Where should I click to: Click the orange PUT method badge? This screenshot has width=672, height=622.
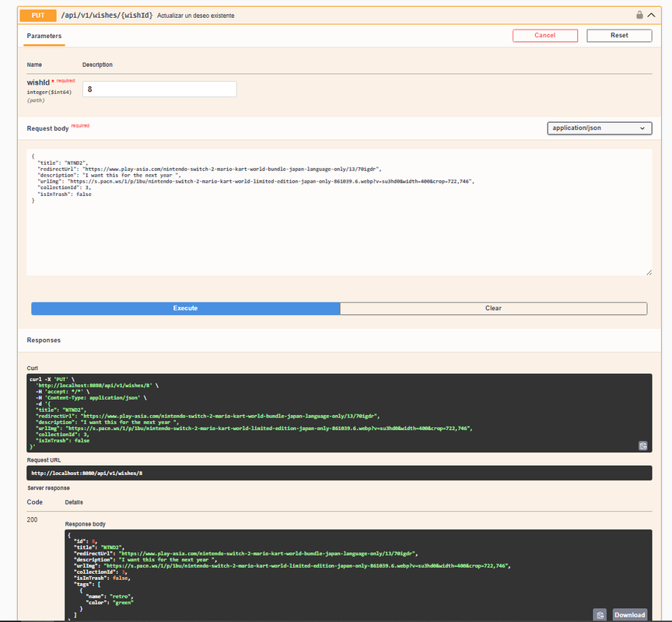click(37, 16)
